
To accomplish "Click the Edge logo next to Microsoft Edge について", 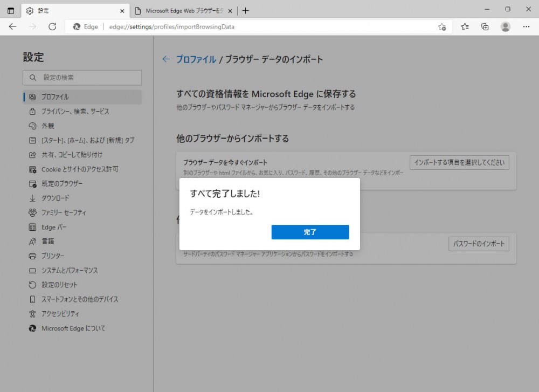I will 32,328.
